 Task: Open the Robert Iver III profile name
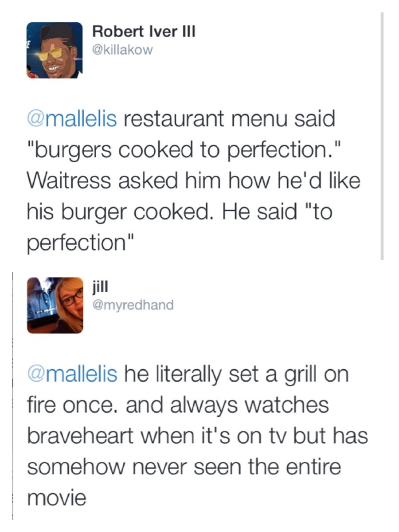click(x=144, y=32)
